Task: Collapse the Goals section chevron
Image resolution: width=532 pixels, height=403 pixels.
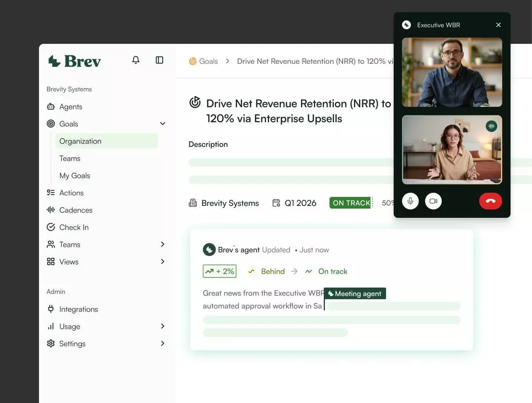Action: tap(163, 124)
